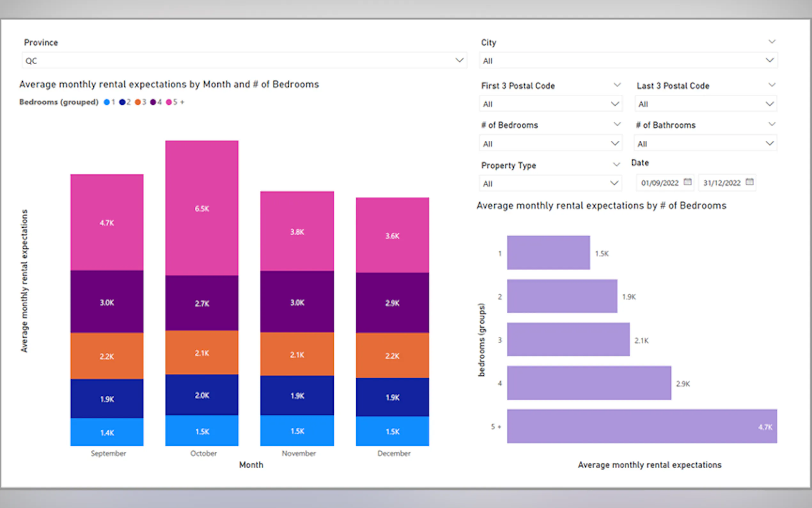Click legend marker for 3 bedrooms
Screen dimensions: 812x508
point(138,102)
